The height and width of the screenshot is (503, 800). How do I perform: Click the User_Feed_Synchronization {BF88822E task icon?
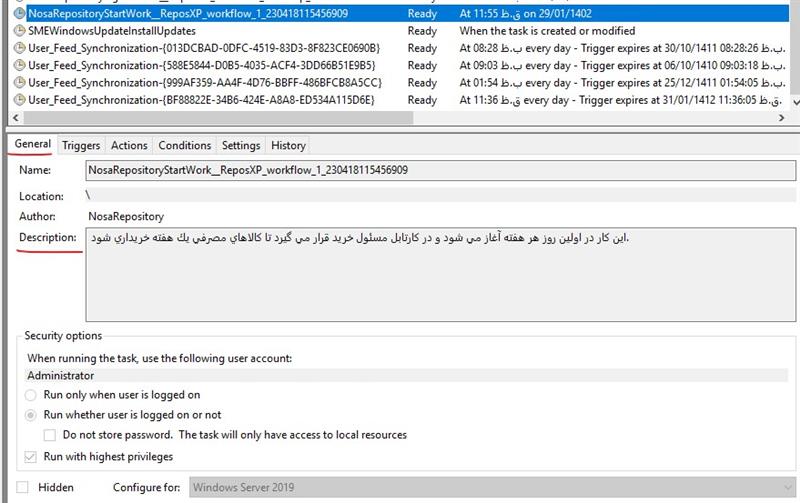pyautogui.click(x=19, y=100)
